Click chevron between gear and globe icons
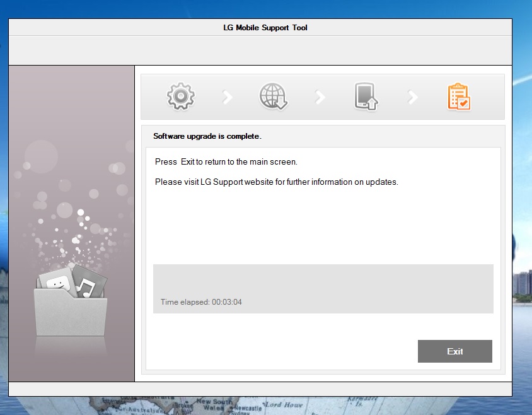Screen dimensions: 532x415 (x=228, y=96)
